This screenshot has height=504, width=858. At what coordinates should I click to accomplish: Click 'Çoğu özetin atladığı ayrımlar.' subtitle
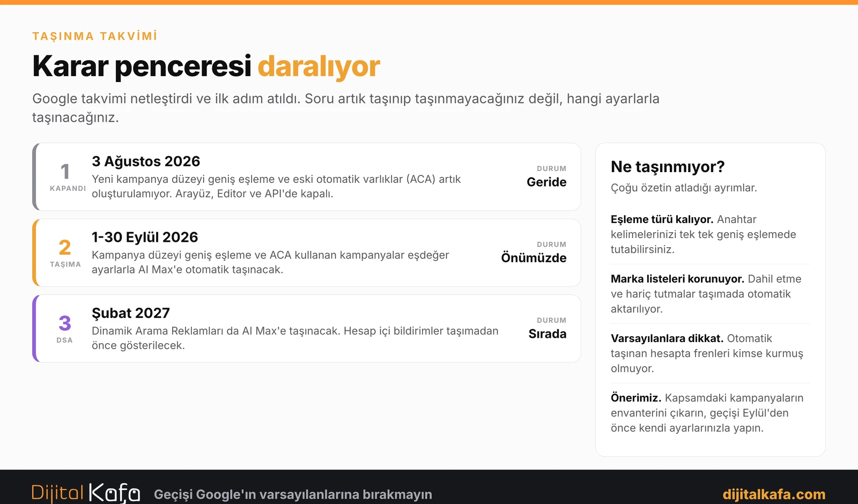pos(684,188)
